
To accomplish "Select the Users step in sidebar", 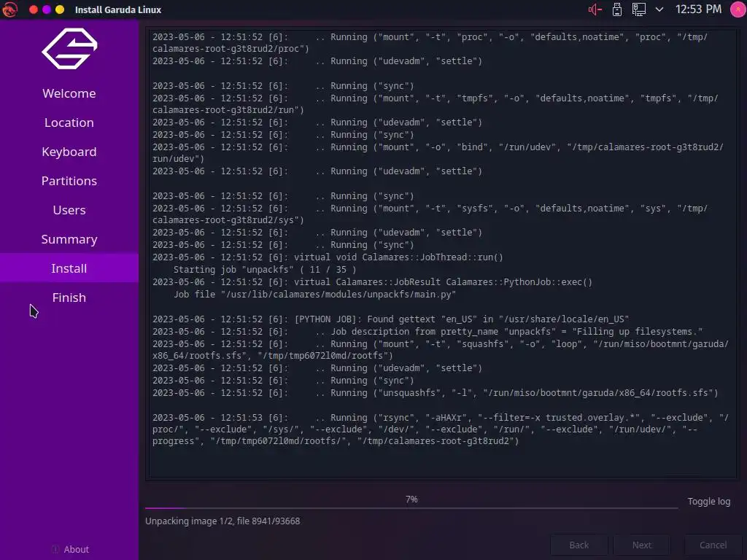I will tap(69, 210).
